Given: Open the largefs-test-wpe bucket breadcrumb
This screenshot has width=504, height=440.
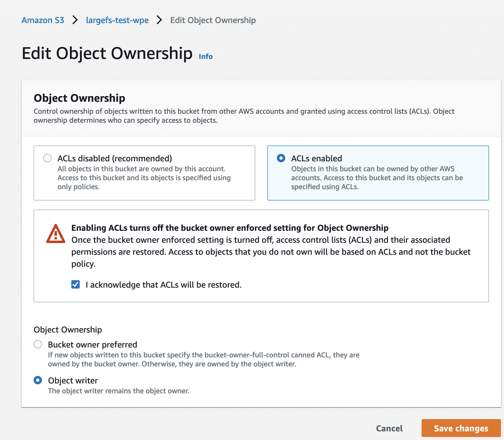Looking at the screenshot, I should click(x=117, y=20).
